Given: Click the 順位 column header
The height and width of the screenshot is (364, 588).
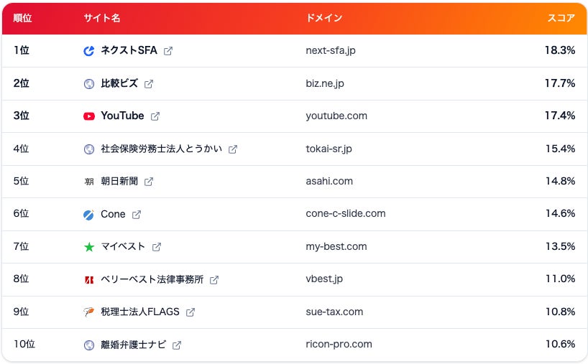Looking at the screenshot, I should pyautogui.click(x=22, y=18).
